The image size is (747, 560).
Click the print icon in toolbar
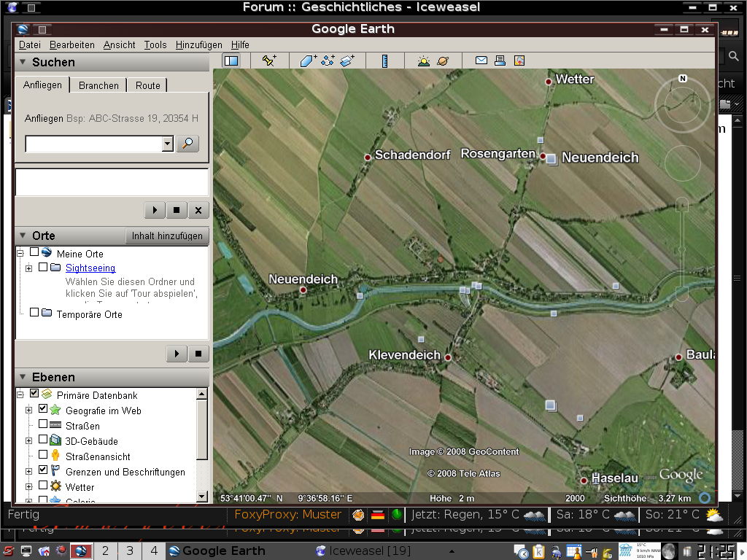click(x=500, y=61)
